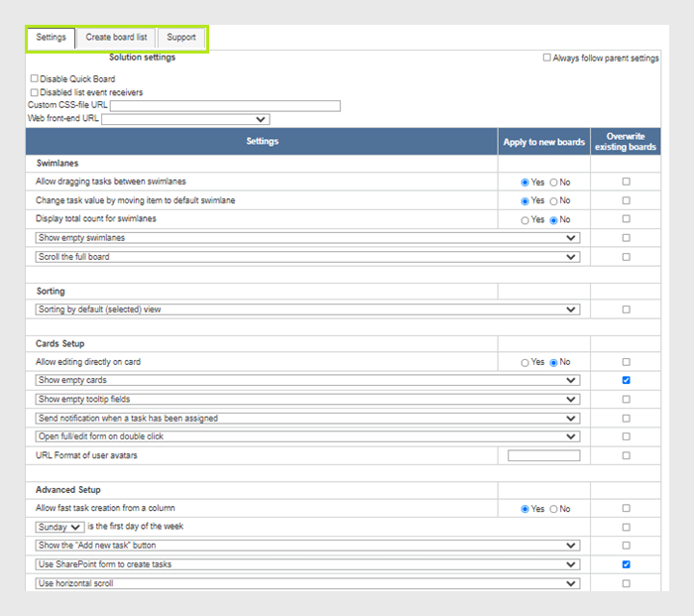Viewport: 694px width, 616px height.
Task: Check overwrite for Add new task button row
Action: (627, 546)
